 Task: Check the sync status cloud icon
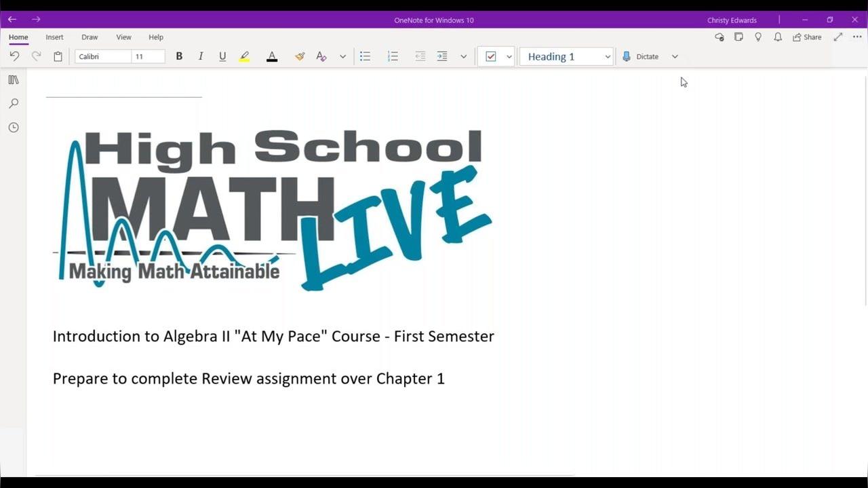click(719, 37)
